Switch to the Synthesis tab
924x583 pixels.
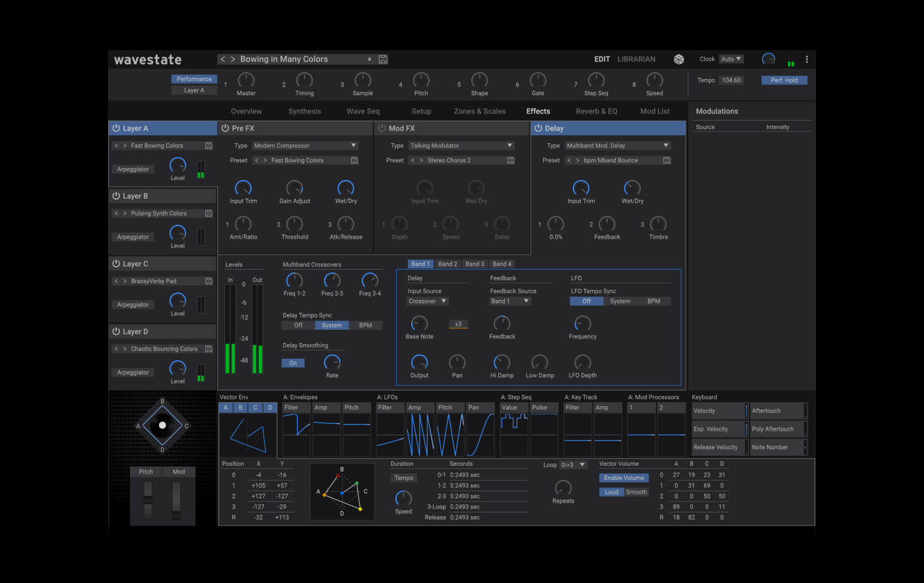pyautogui.click(x=305, y=111)
